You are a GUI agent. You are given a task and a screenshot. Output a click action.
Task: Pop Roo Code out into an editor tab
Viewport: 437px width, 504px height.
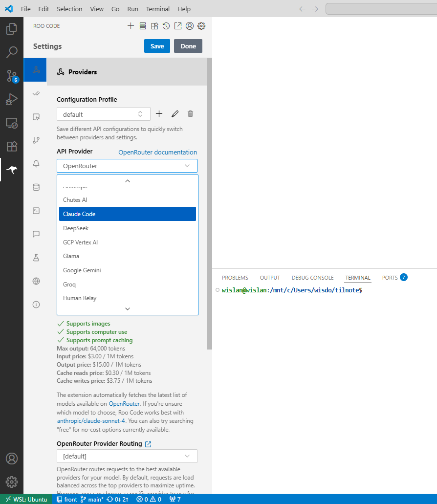coord(178,26)
